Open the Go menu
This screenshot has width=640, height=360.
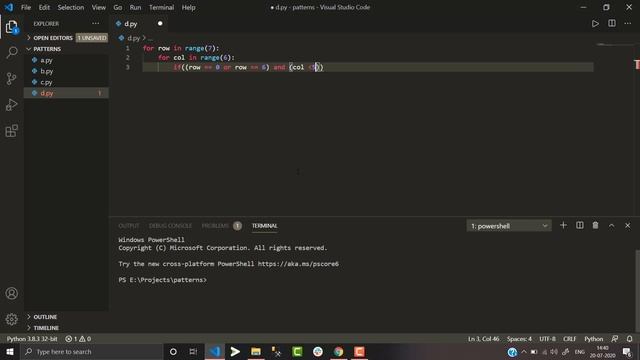[118, 7]
